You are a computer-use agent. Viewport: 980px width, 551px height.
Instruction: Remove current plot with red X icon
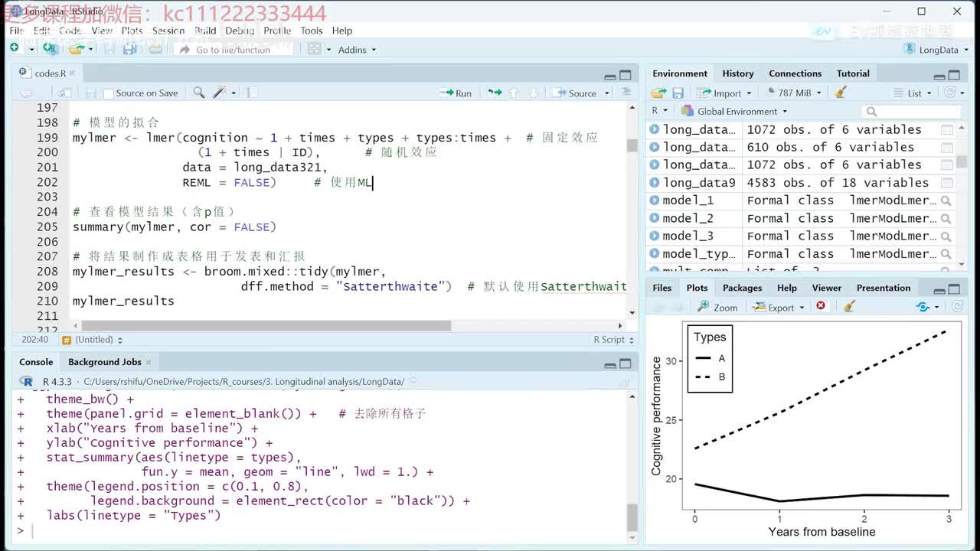(821, 307)
